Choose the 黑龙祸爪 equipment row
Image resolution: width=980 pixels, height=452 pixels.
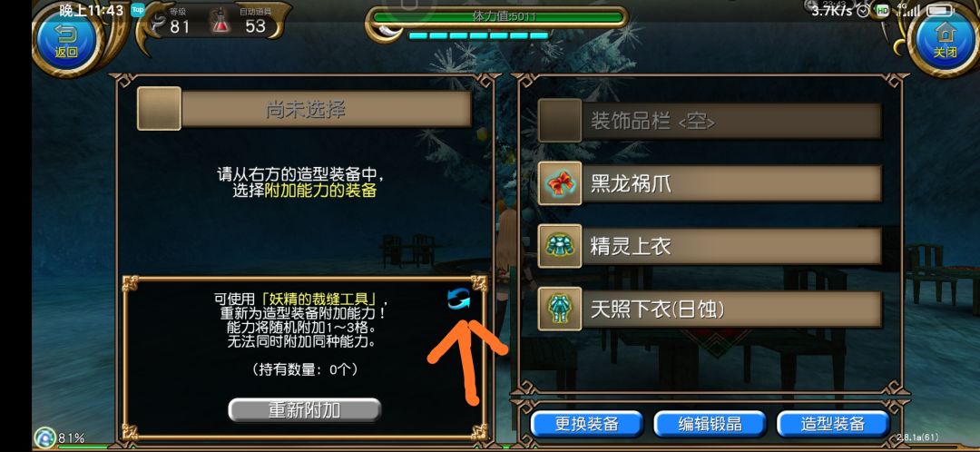tap(710, 184)
